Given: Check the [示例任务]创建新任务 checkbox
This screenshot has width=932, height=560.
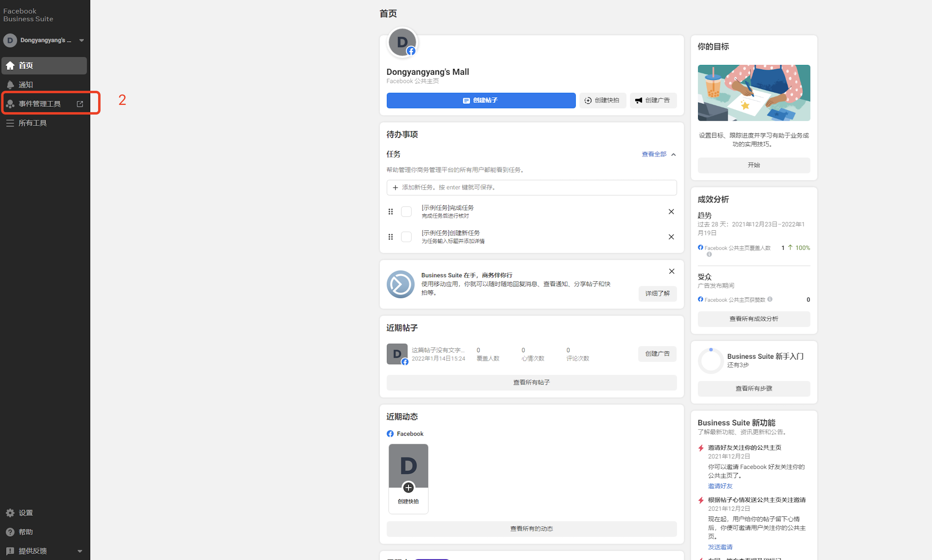Looking at the screenshot, I should [406, 237].
